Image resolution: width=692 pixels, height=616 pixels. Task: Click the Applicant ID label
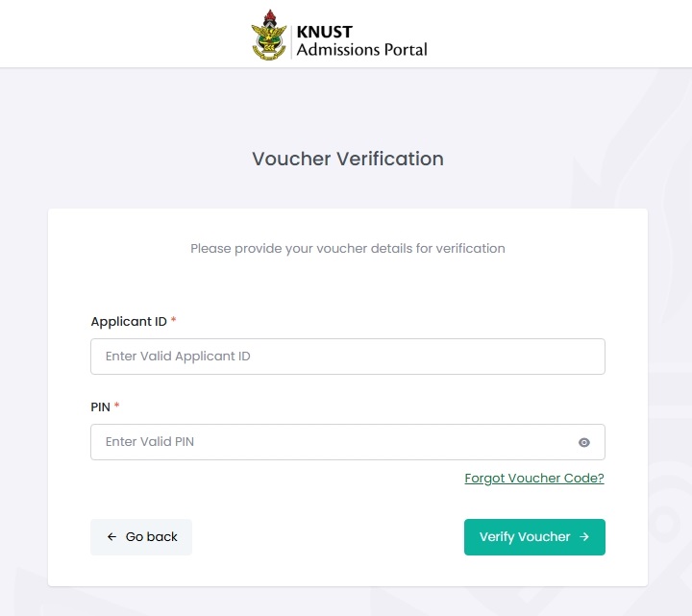point(129,322)
